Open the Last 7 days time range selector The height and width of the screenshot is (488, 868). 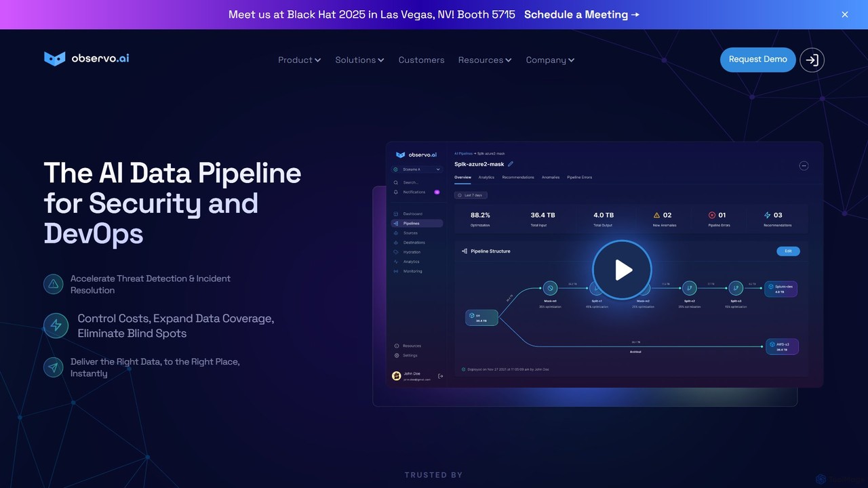tap(471, 195)
